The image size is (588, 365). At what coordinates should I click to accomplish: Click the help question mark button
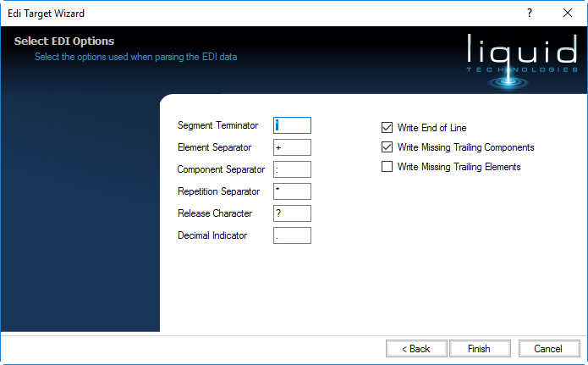pos(530,13)
